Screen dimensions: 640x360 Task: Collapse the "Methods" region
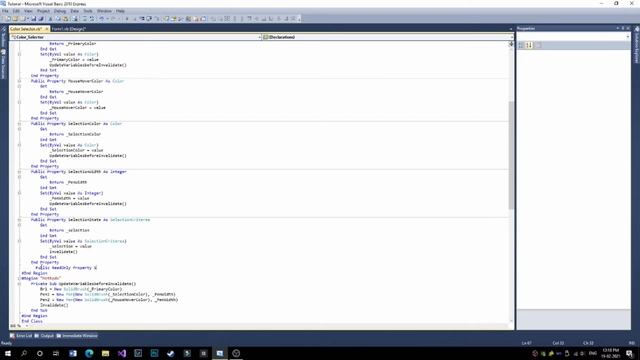[19, 278]
